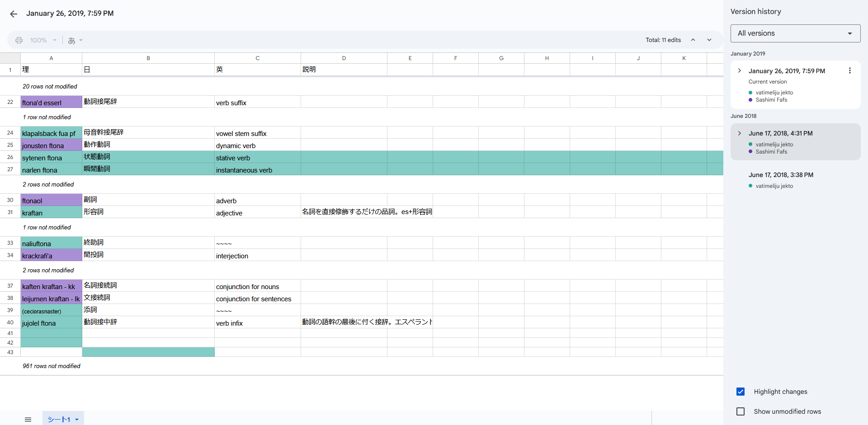The width and height of the screenshot is (868, 425).
Task: Expand the 961 rows not modified section
Action: pos(52,366)
